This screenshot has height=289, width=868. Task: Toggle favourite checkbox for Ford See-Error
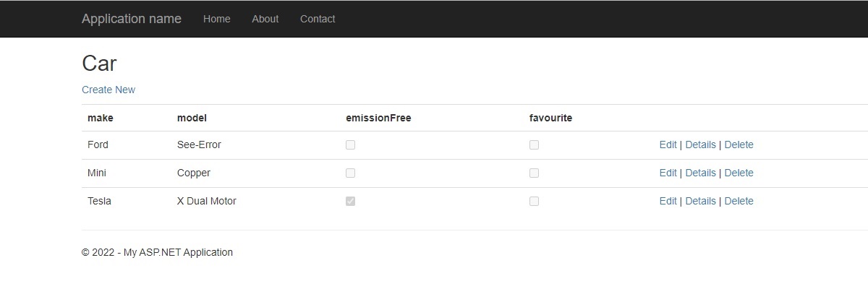[x=534, y=144]
